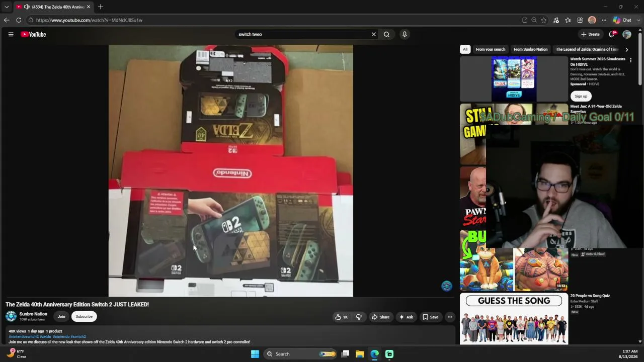Open Task View on the taskbar
The image size is (644, 362).
345,354
